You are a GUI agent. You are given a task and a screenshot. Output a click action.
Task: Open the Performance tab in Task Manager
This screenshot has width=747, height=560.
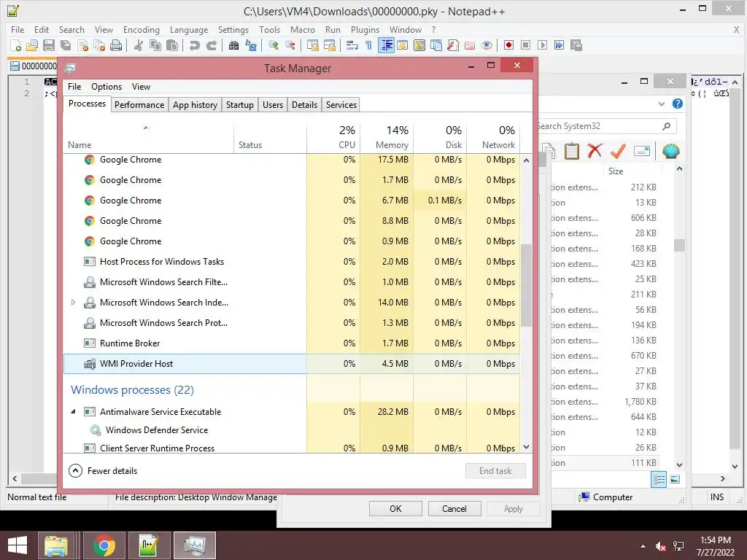[139, 105]
